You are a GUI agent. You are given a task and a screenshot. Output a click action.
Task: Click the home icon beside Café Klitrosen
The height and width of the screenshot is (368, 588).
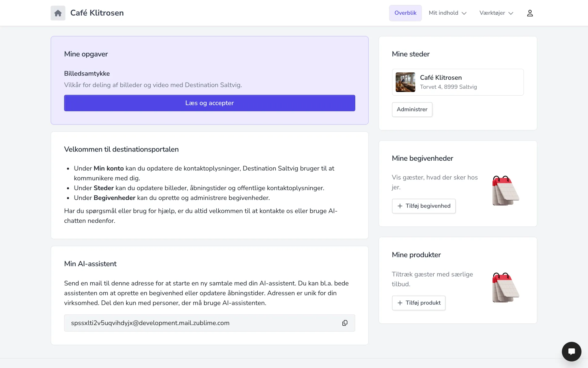58,13
